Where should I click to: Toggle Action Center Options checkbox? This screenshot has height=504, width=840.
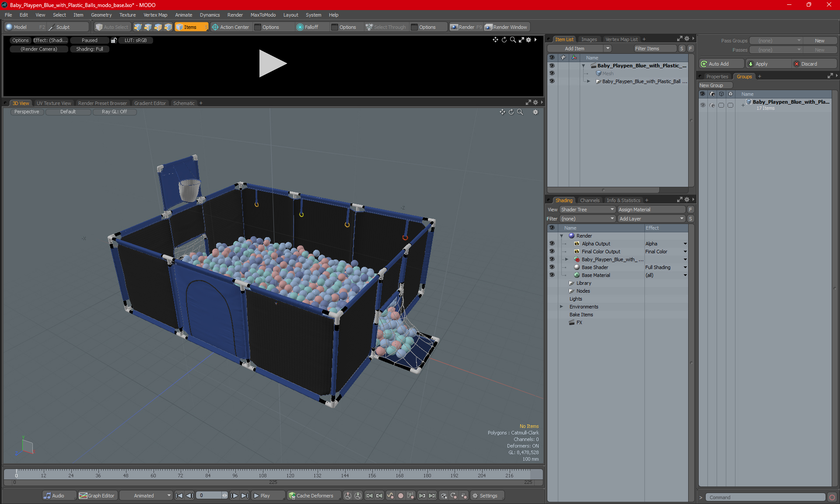(258, 27)
